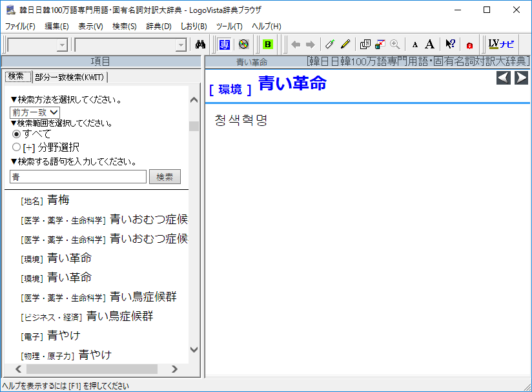Screen dimensions: 532x392
Task: Switch to 部分一致検索(KWIT) tab
Action: coord(70,77)
